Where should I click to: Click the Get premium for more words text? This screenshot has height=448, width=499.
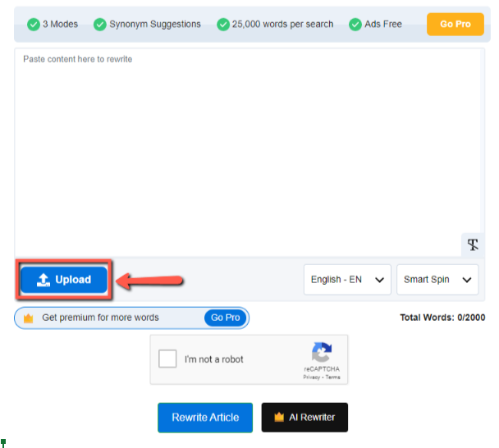[100, 318]
